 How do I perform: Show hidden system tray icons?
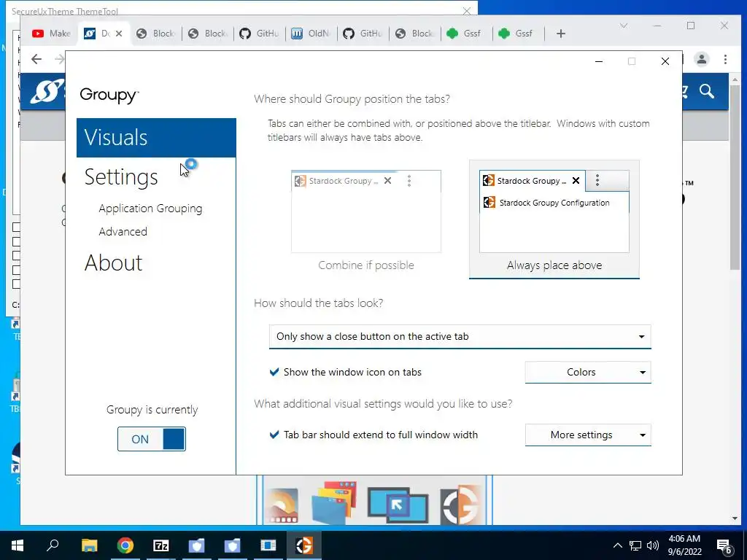click(x=617, y=545)
